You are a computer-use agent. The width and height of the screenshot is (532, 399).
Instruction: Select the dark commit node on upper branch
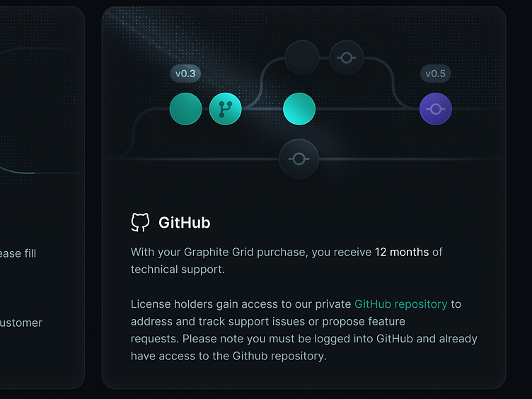347,58
